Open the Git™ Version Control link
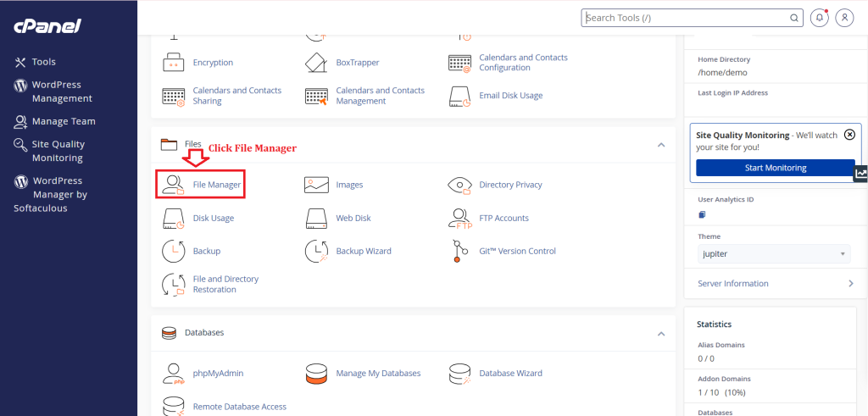The height and width of the screenshot is (416, 868). pos(518,251)
